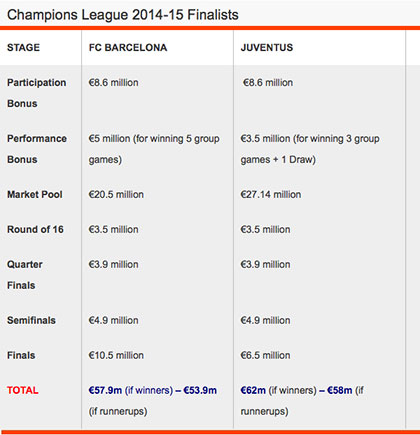Click Barcelona's €57.9m winners total
Viewport: 420px width, 435px height.
105,390
